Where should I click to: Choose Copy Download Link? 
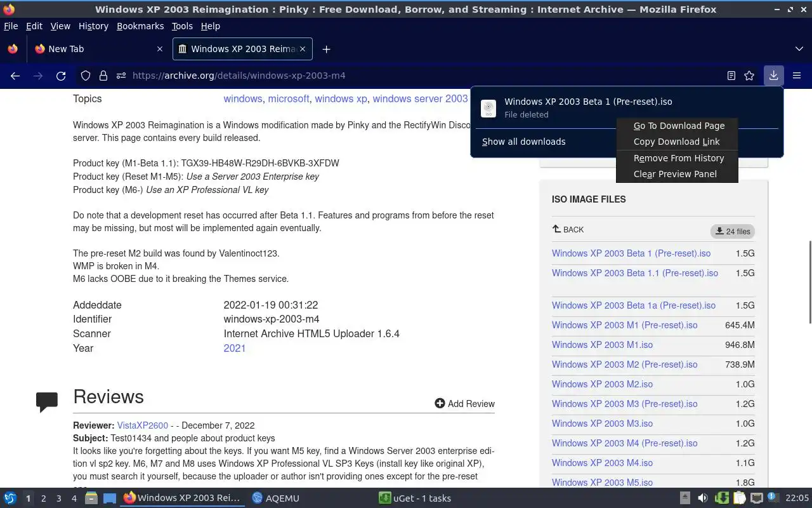click(x=677, y=142)
